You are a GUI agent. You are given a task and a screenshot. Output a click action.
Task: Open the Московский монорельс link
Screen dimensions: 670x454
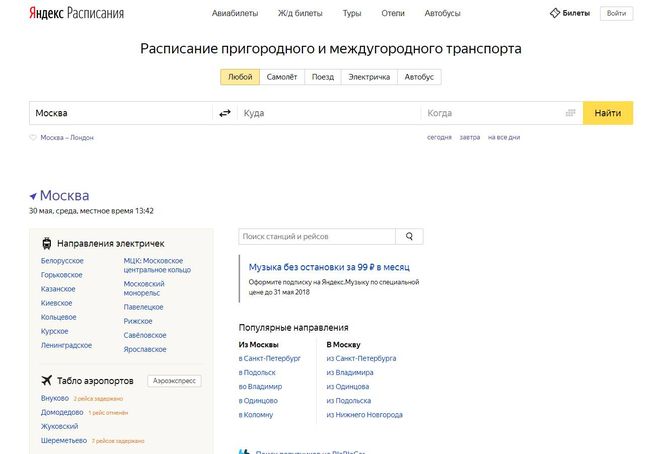pyautogui.click(x=144, y=289)
